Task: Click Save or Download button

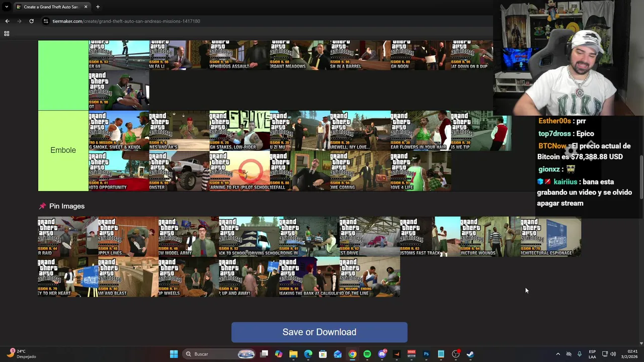Action: (x=319, y=332)
